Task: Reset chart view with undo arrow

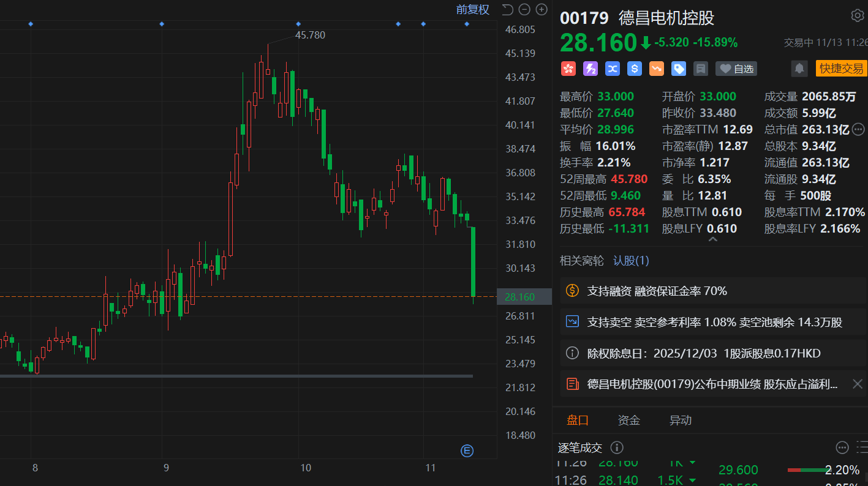Action: pos(507,9)
